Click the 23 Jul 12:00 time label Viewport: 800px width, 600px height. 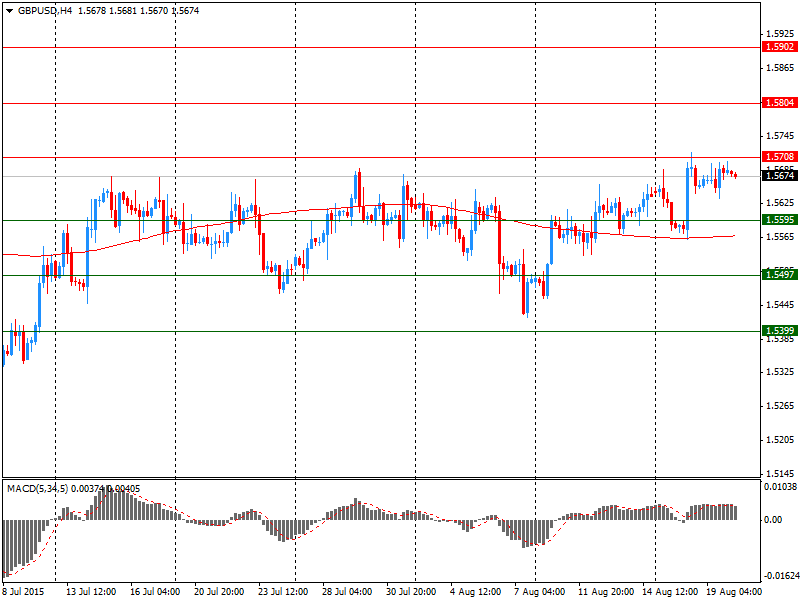pos(283,592)
